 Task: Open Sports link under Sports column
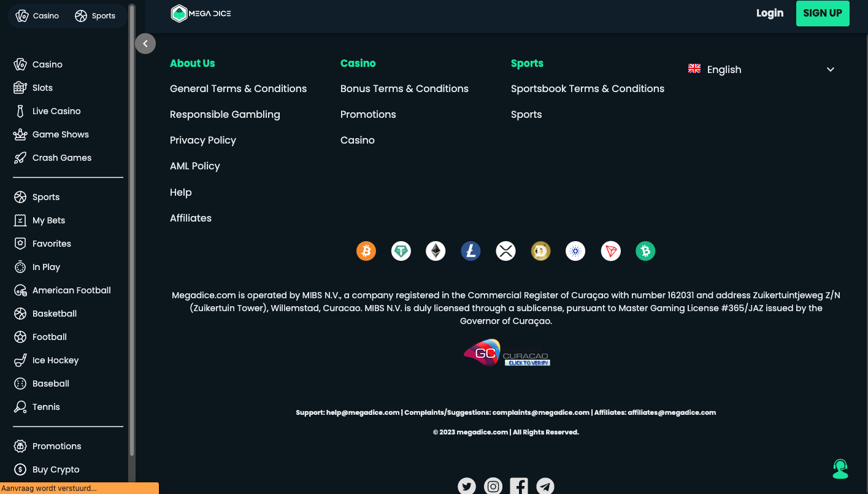click(526, 115)
